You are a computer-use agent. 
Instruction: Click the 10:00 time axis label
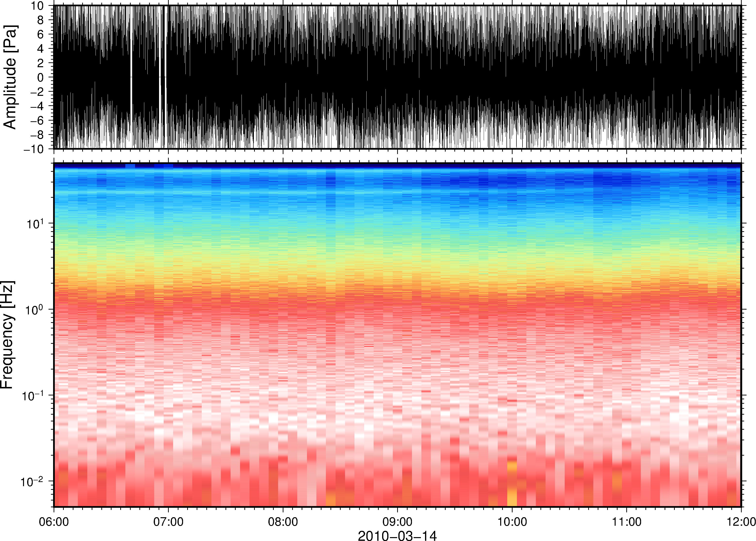[x=512, y=522]
